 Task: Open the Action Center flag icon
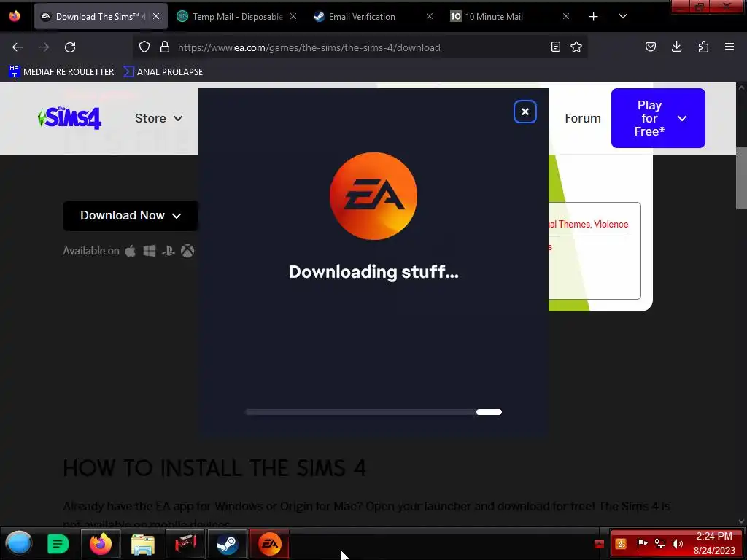[x=642, y=544]
